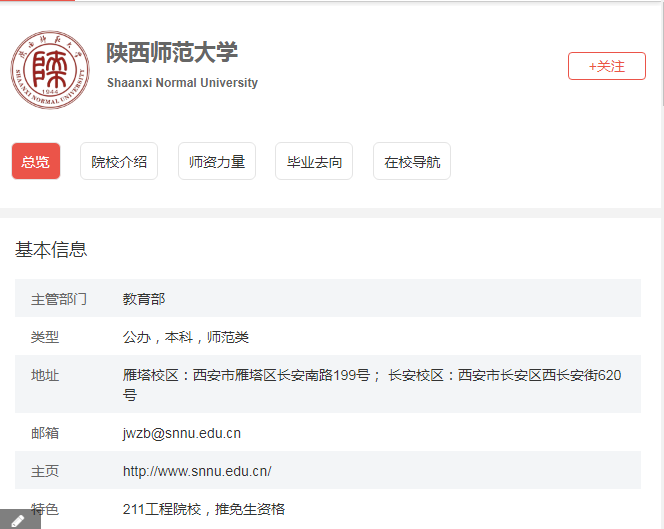Click the 地址 row label

click(45, 375)
